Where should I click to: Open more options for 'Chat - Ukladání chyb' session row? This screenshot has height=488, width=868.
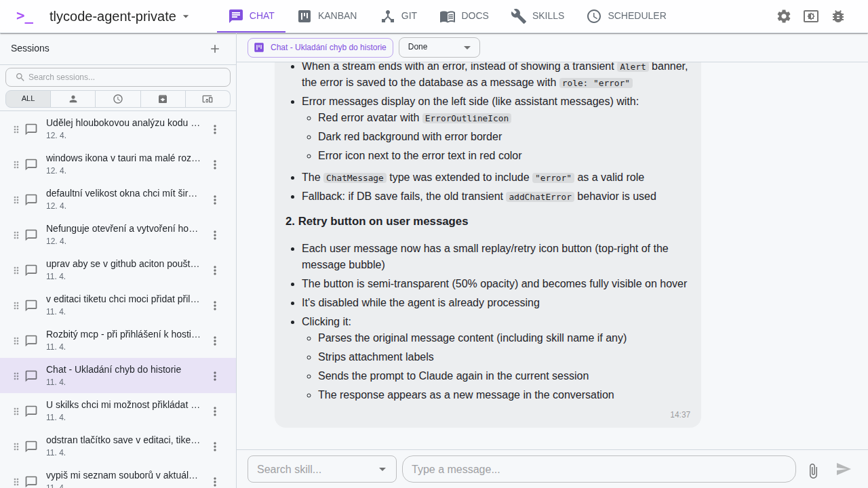coord(215,376)
